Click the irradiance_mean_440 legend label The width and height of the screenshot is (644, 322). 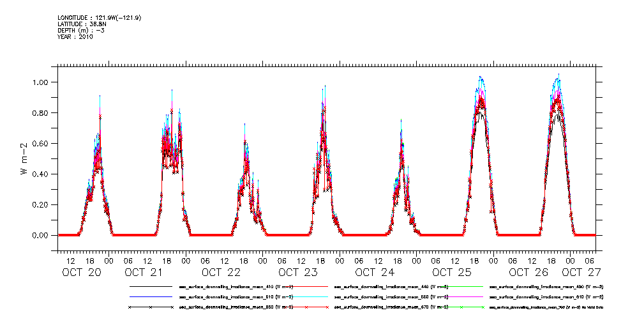tap(391, 286)
